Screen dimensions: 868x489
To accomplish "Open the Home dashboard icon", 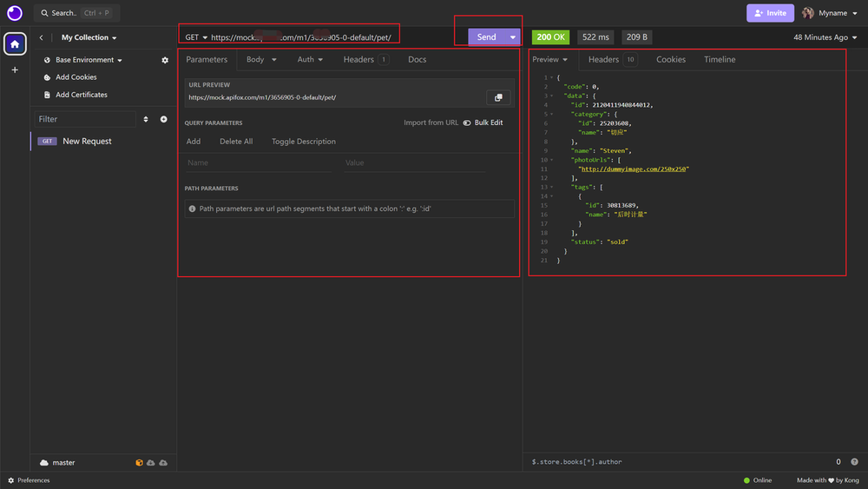I will (15, 43).
